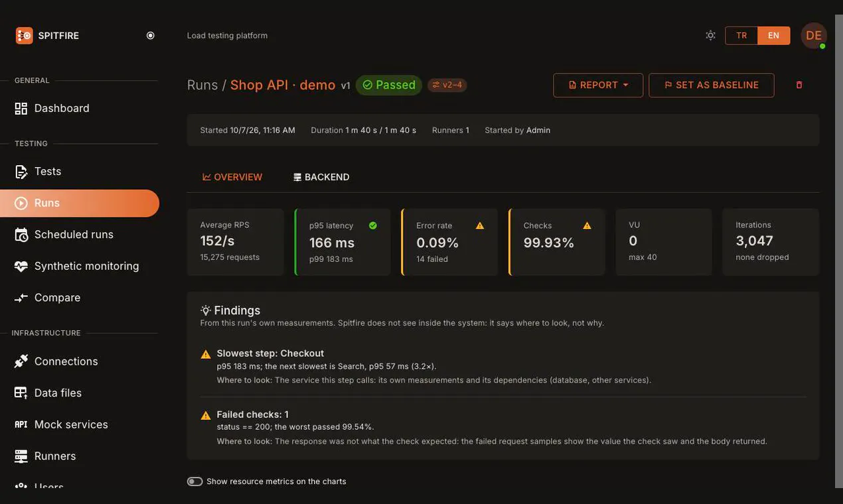Delete run with the trash icon
The height and width of the screenshot is (504, 843).
[799, 85]
